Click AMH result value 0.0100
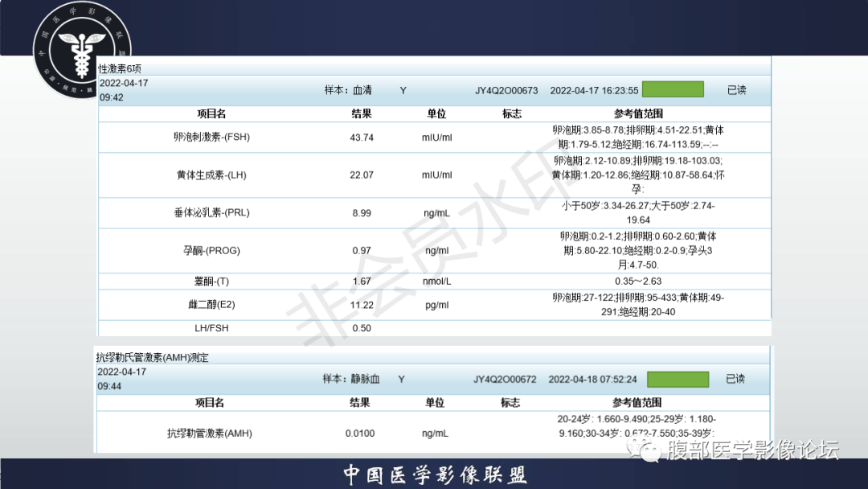The height and width of the screenshot is (489, 868). 360,434
